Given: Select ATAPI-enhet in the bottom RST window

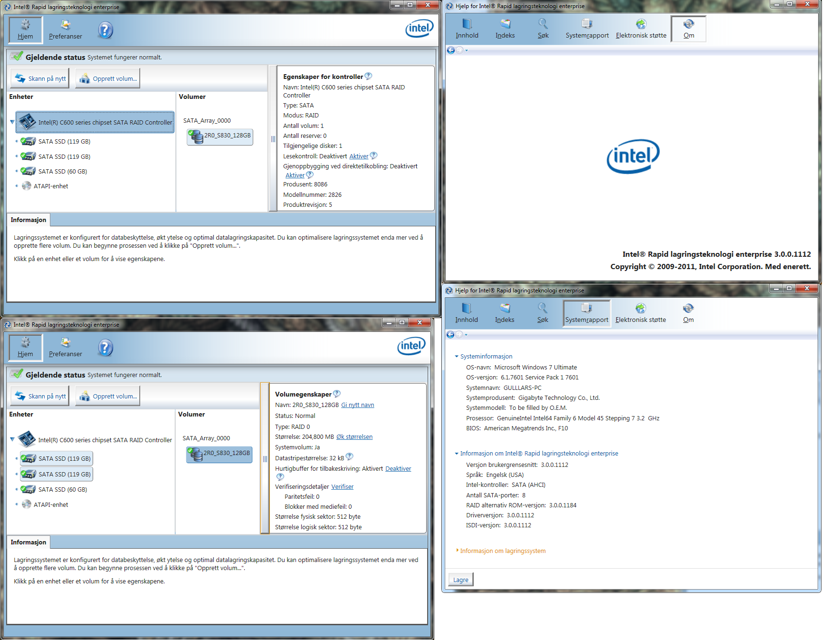Looking at the screenshot, I should [x=46, y=504].
